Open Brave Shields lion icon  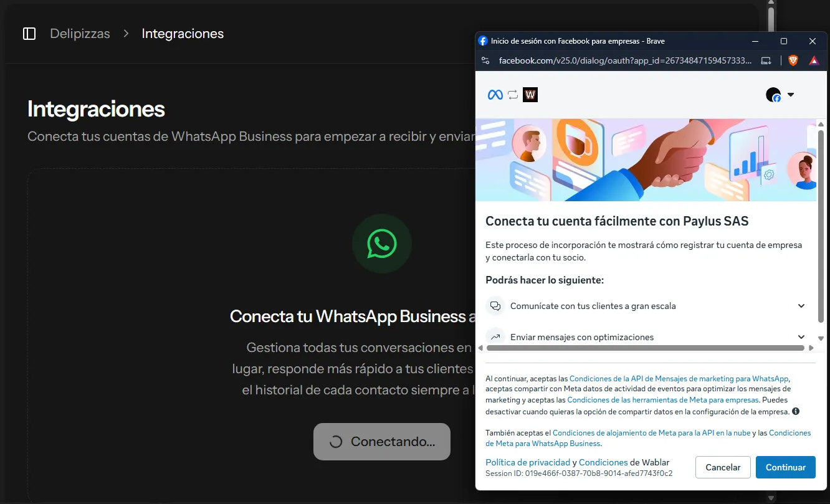click(x=793, y=60)
